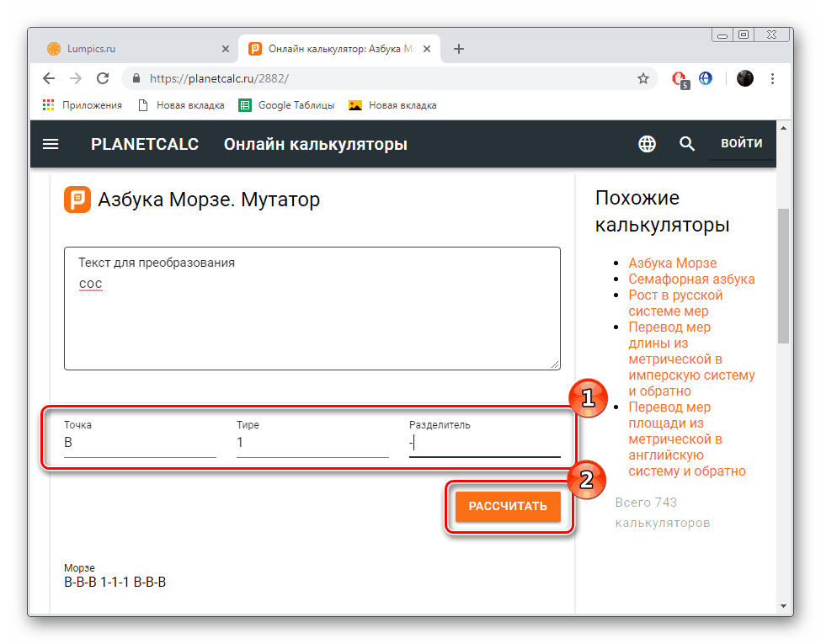Maximize the browser window
Viewport: 821px width, 644px height.
click(744, 35)
